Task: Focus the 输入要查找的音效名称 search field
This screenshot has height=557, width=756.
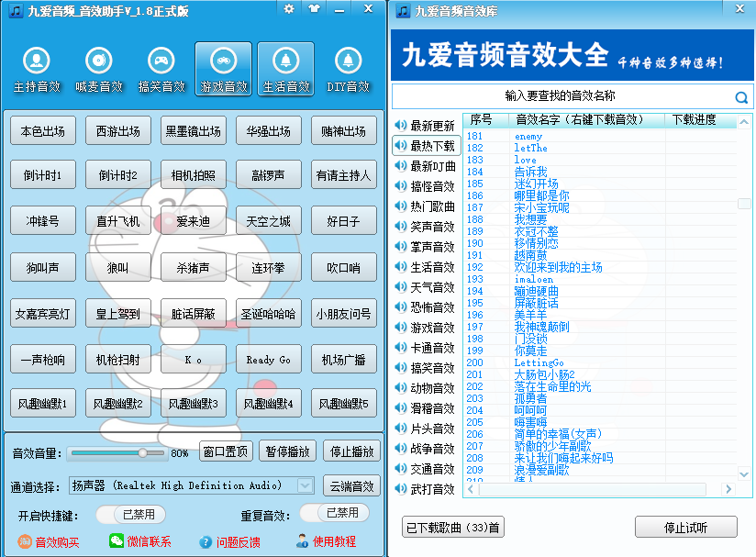Action: 561,96
